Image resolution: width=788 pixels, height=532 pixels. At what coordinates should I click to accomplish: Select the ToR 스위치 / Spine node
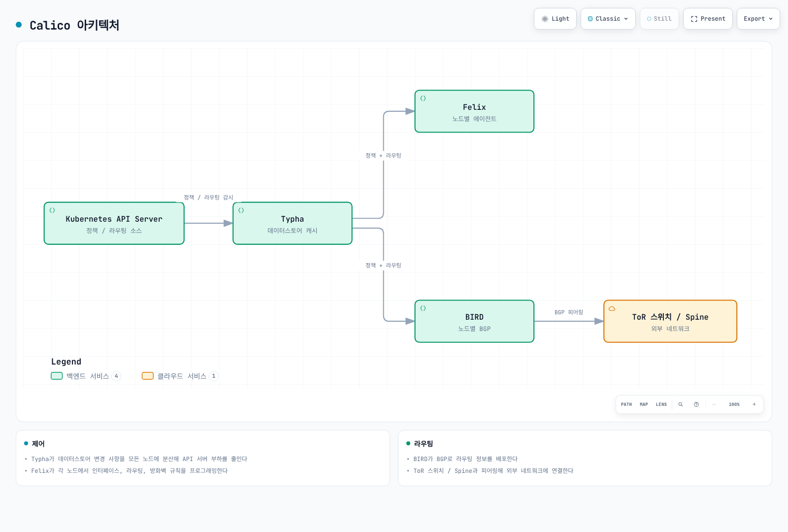[x=670, y=321]
